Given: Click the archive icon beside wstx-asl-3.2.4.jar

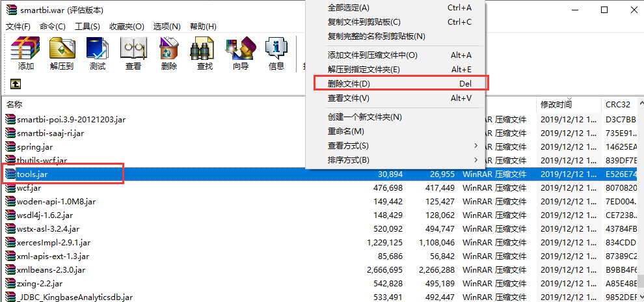Looking at the screenshot, I should click(10, 229).
